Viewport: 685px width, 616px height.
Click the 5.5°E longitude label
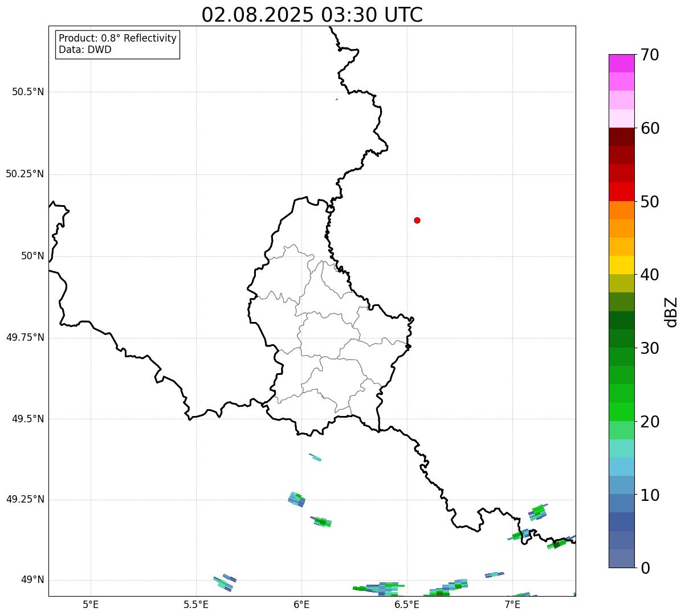click(196, 604)
